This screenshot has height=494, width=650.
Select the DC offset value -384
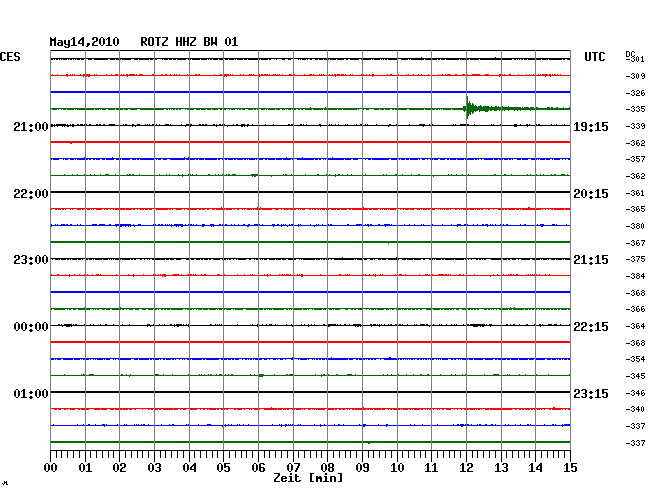coord(635,276)
